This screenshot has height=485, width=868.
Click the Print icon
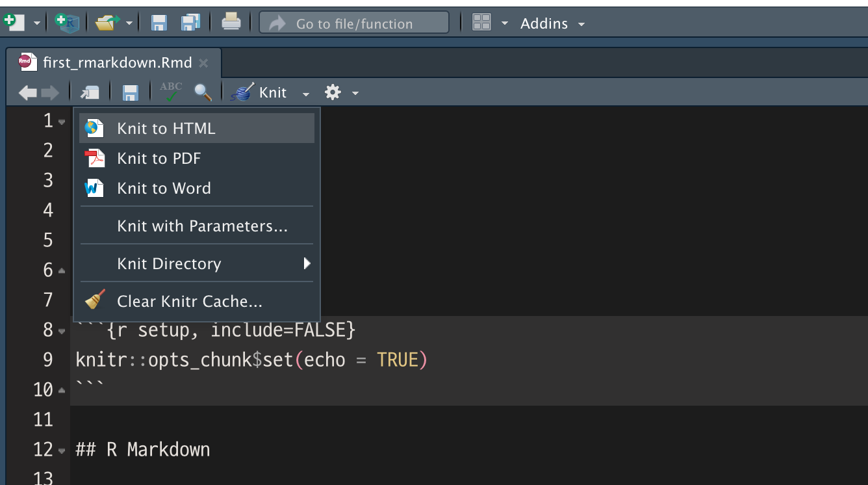[231, 22]
